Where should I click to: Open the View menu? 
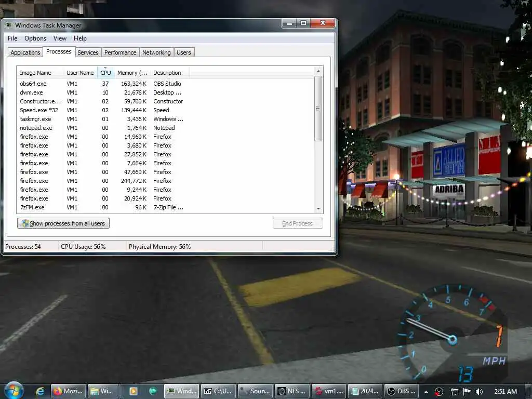[60, 38]
